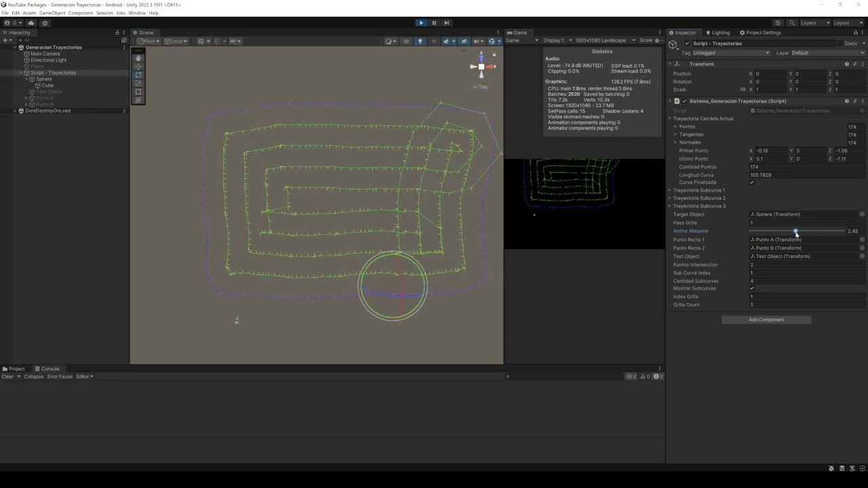Image resolution: width=868 pixels, height=488 pixels.
Task: Expand Punto A in Hierarchy
Action: click(x=26, y=98)
